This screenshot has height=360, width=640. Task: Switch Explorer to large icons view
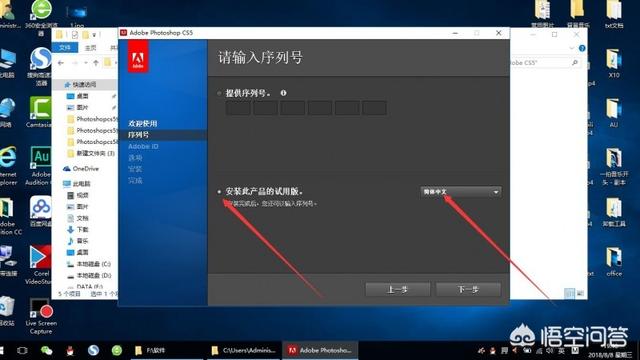coord(580,293)
